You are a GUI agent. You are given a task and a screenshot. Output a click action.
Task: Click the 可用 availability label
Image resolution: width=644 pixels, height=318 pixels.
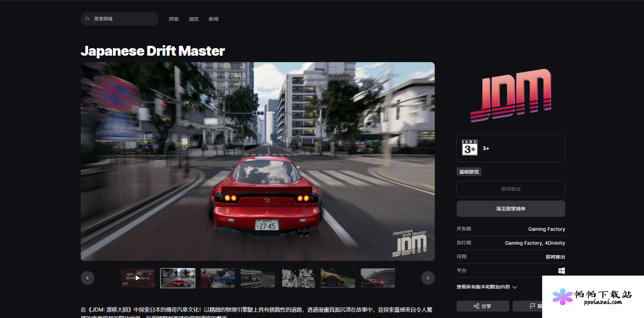pos(461,257)
